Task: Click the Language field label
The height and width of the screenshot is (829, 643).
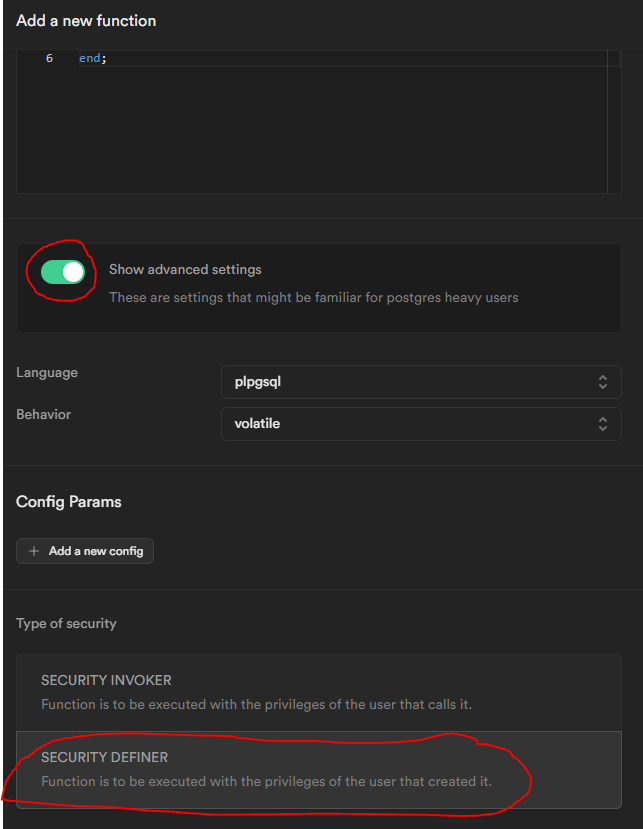Action: click(47, 372)
